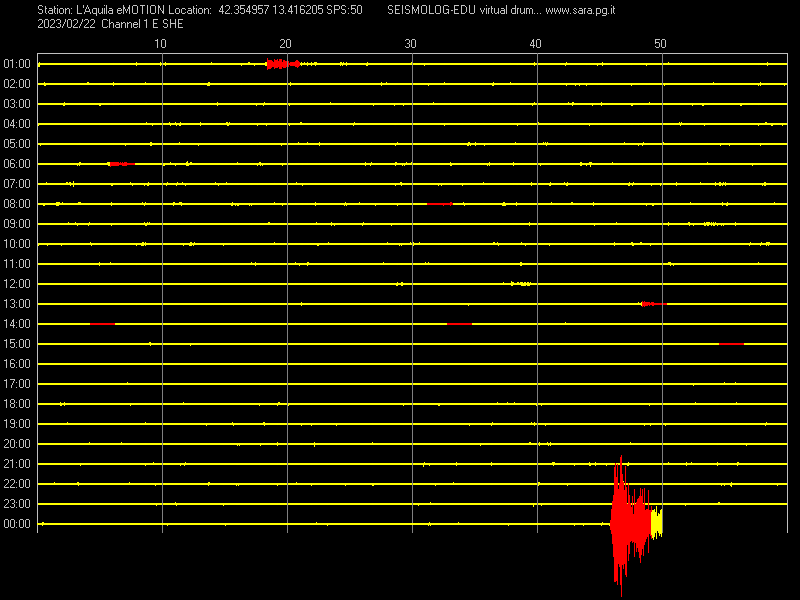
Task: Click the 15:00 hour row label
Action: coord(17,344)
